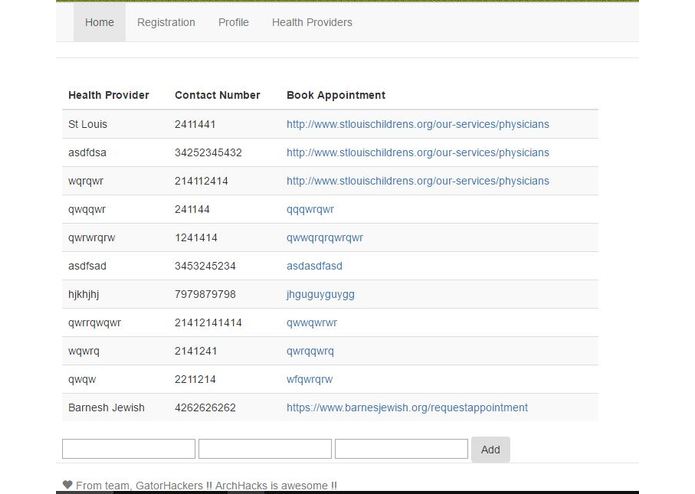Image resolution: width=695 pixels, height=494 pixels.
Task: Select the wqwrq provider cell
Action: (x=84, y=351)
